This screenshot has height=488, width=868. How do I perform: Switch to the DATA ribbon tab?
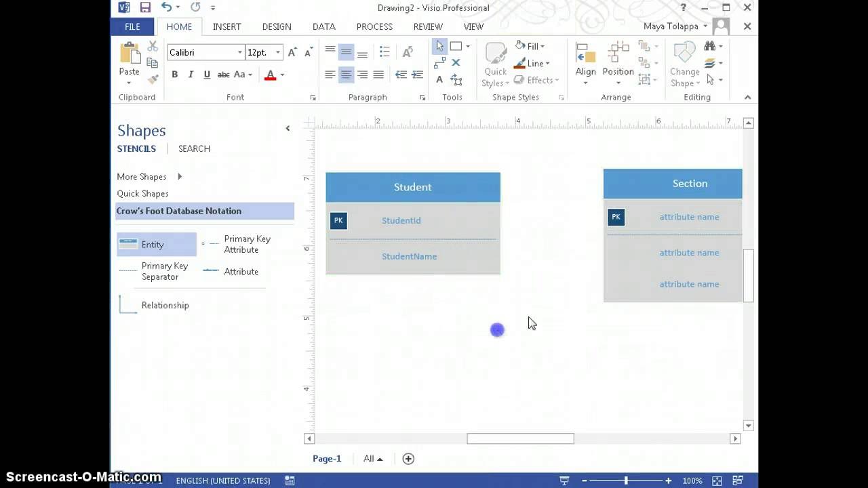(323, 26)
